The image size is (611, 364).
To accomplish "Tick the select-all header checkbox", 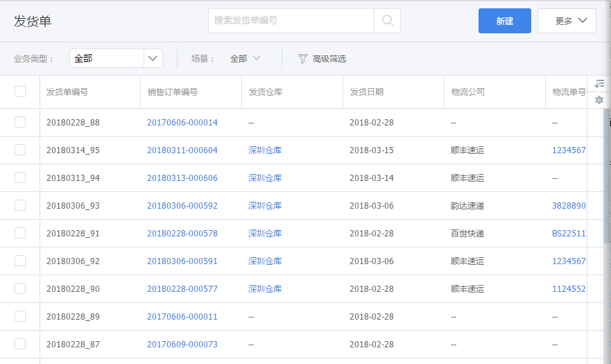I will coord(20,92).
